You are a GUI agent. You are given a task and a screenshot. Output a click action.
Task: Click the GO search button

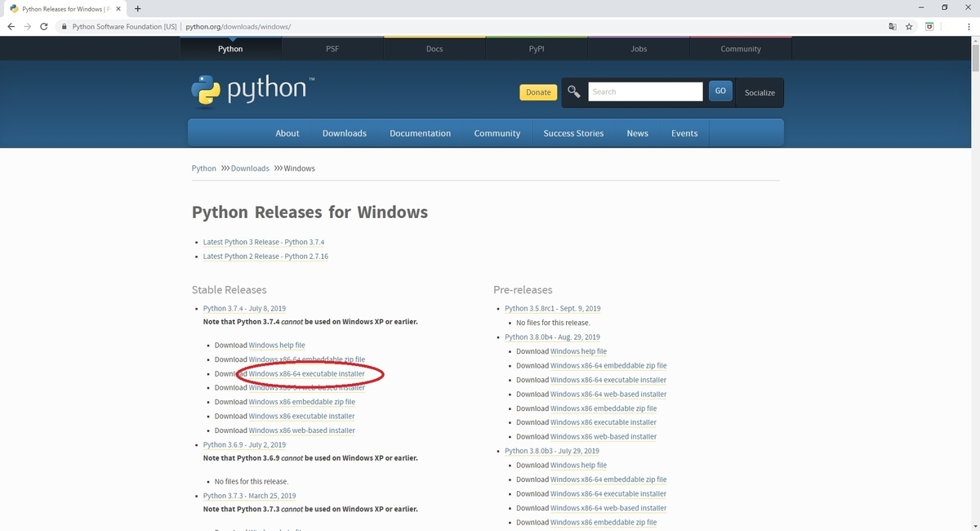click(x=720, y=91)
